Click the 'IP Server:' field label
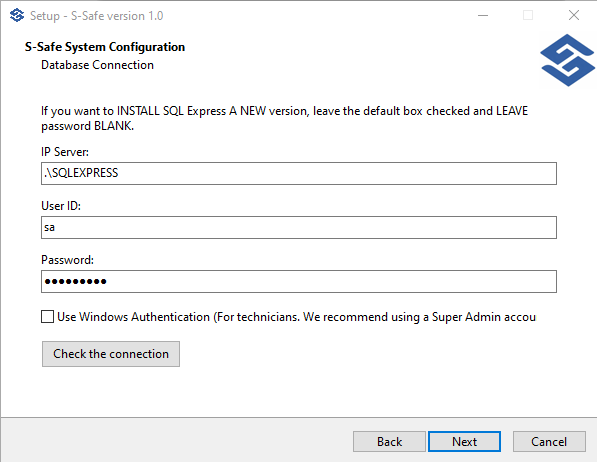The image size is (597, 462). [x=65, y=152]
